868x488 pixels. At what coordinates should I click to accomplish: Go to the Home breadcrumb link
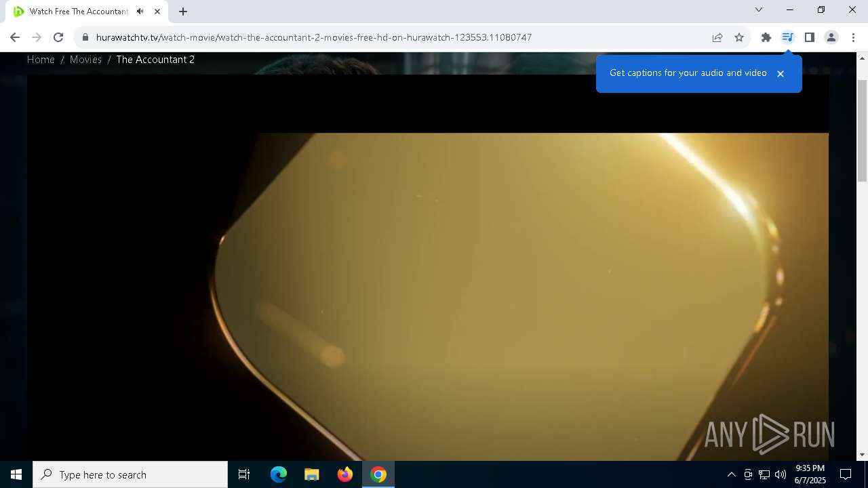click(x=41, y=60)
